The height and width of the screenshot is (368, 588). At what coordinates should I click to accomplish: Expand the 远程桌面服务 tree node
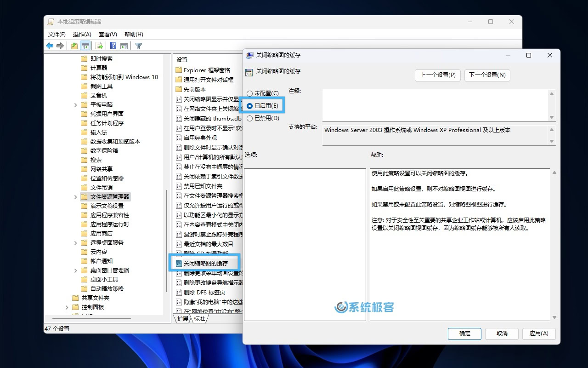(x=76, y=243)
